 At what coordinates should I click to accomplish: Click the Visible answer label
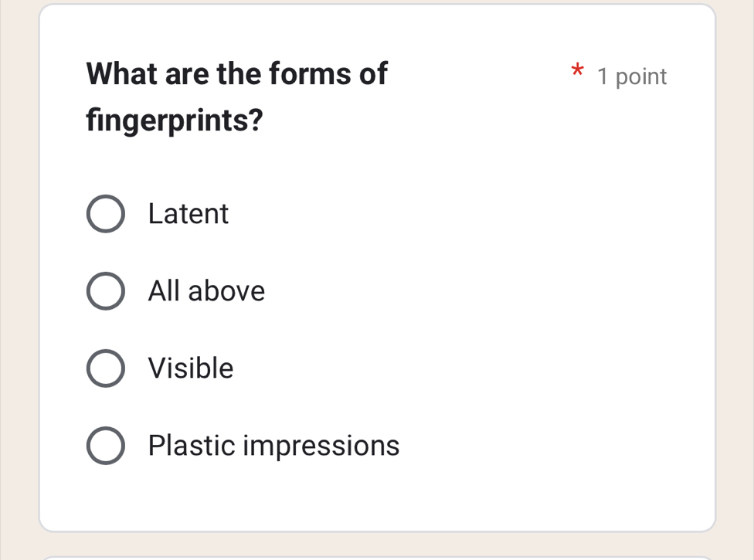[191, 368]
